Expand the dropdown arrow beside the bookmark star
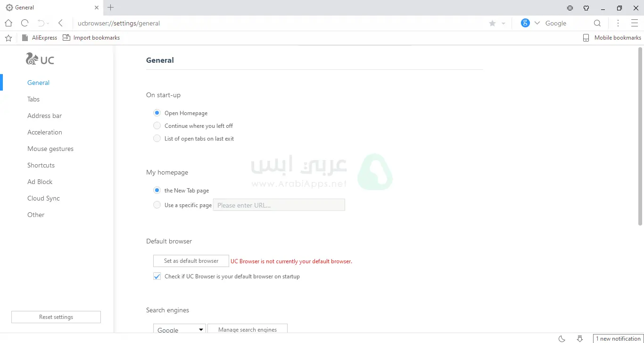 coord(504,23)
